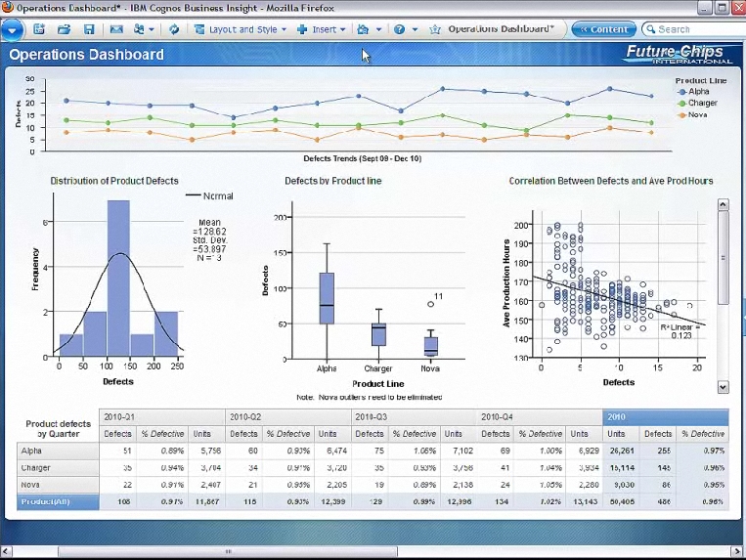Click the 'Operations Dashboard' header title
The height and width of the screenshot is (560, 746).
click(87, 55)
